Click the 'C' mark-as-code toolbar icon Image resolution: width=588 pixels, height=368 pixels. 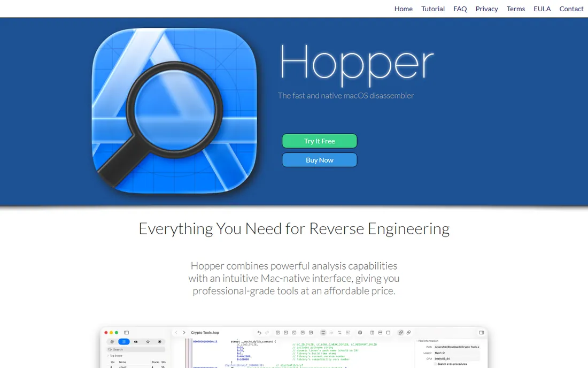click(294, 332)
